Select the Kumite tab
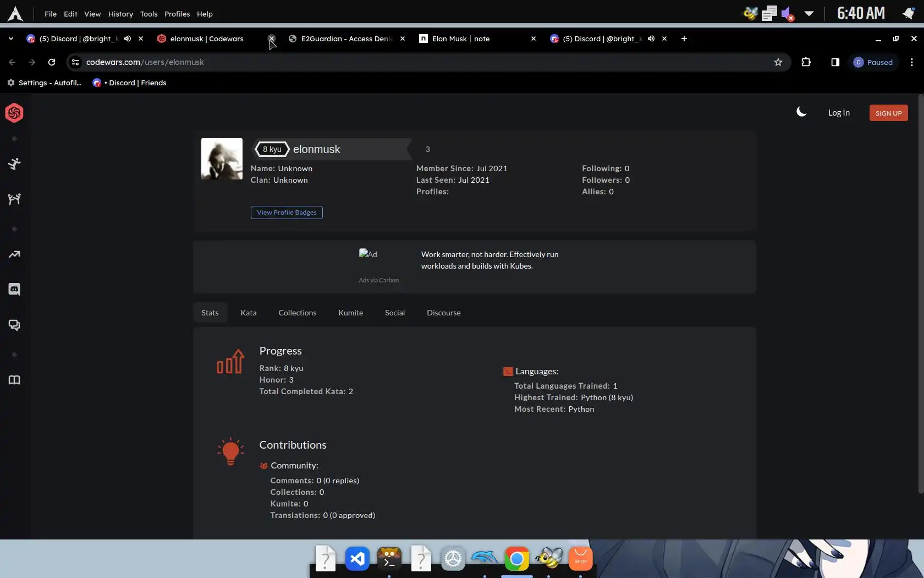This screenshot has height=578, width=924. coord(351,313)
